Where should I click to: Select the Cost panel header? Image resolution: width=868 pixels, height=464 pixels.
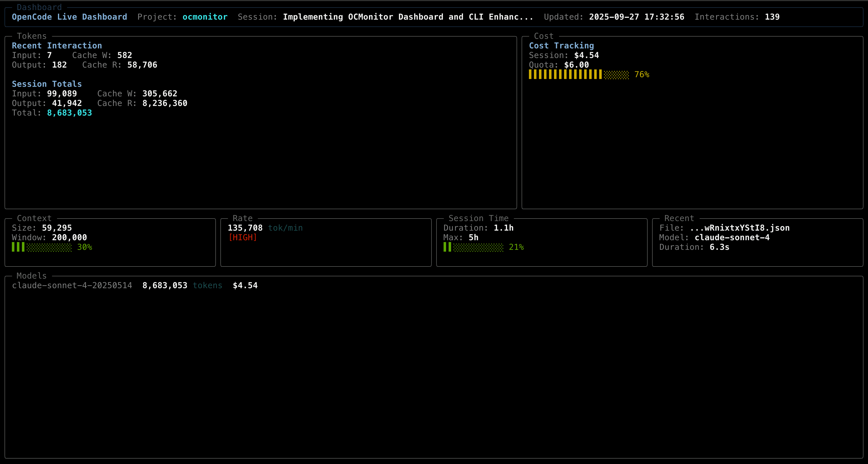coord(544,36)
